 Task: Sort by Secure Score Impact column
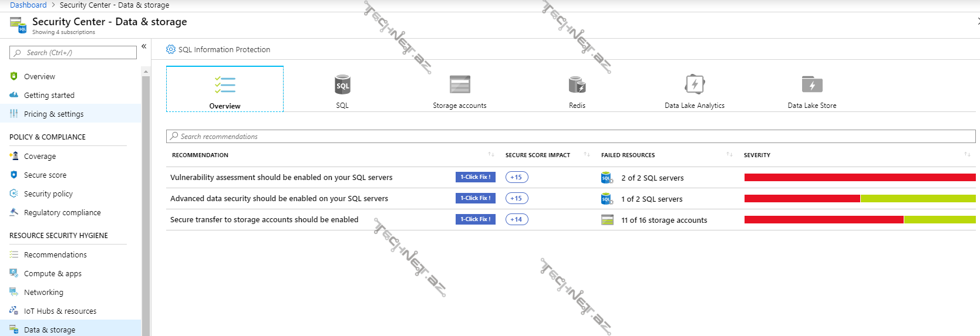tap(587, 155)
